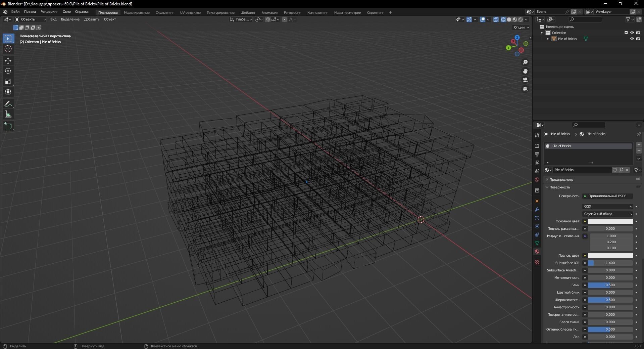Switch to UV-редактор workspace tab

point(190,12)
